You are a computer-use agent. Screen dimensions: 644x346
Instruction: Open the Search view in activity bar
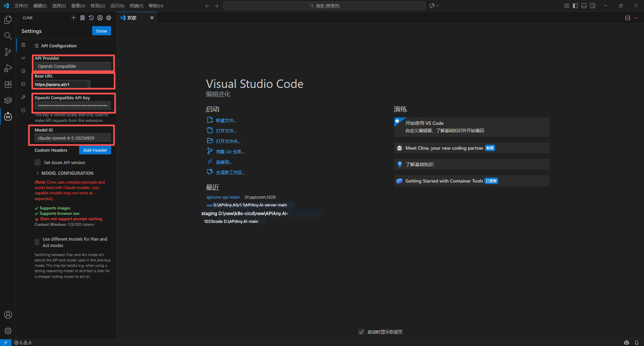8,36
